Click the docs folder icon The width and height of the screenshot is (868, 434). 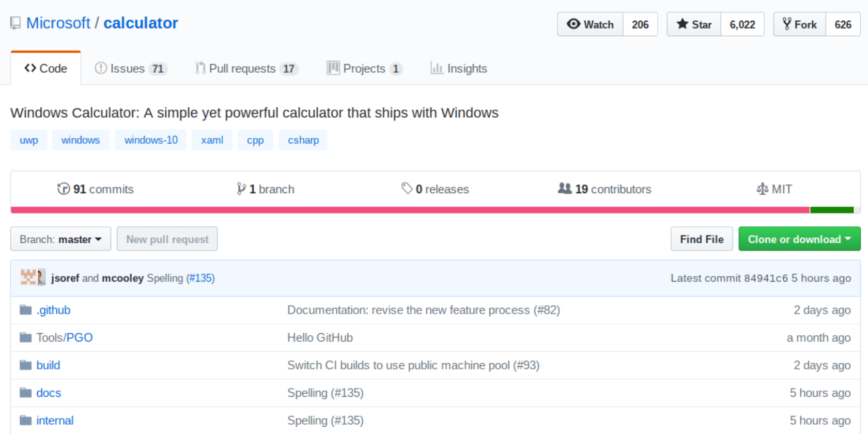click(26, 393)
